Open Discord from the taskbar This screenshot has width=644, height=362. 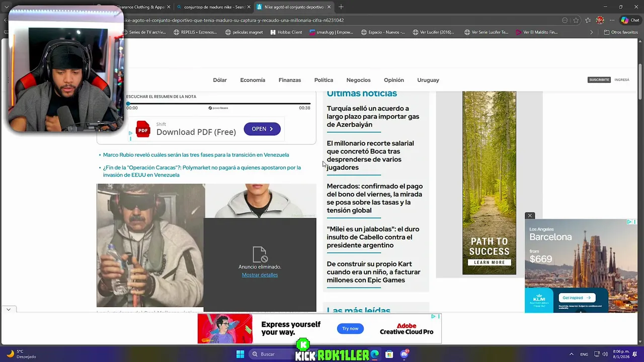click(405, 354)
